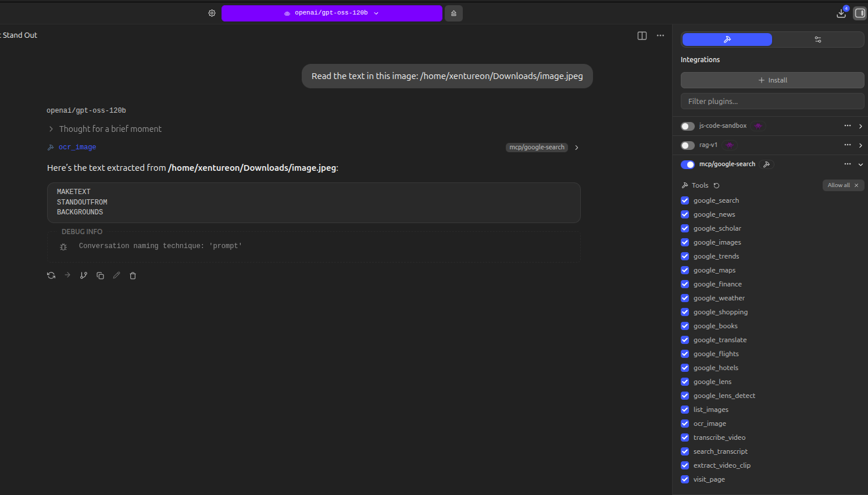Click the ocr_image tool call link
This screenshot has width=868, height=495.
click(x=77, y=148)
